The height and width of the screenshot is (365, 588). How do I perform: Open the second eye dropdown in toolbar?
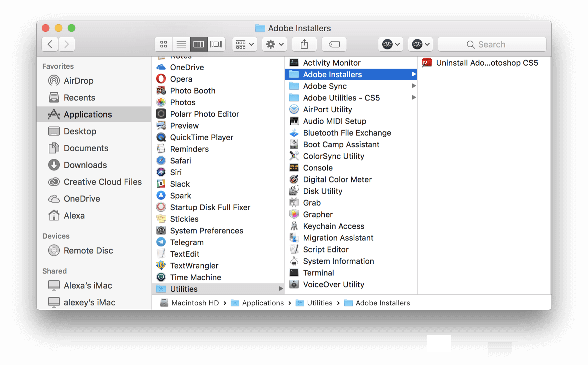tap(421, 44)
